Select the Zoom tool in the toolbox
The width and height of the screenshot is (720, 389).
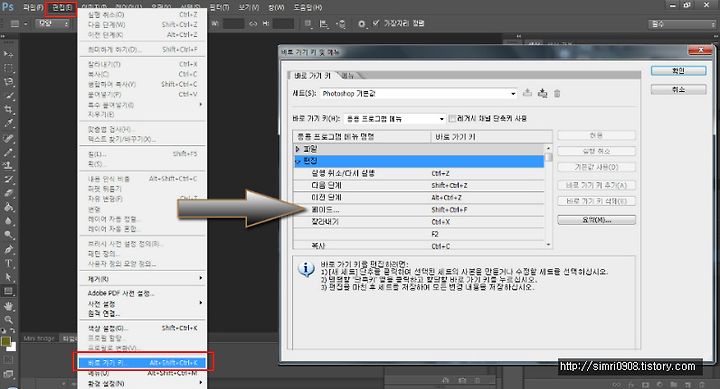[8, 320]
